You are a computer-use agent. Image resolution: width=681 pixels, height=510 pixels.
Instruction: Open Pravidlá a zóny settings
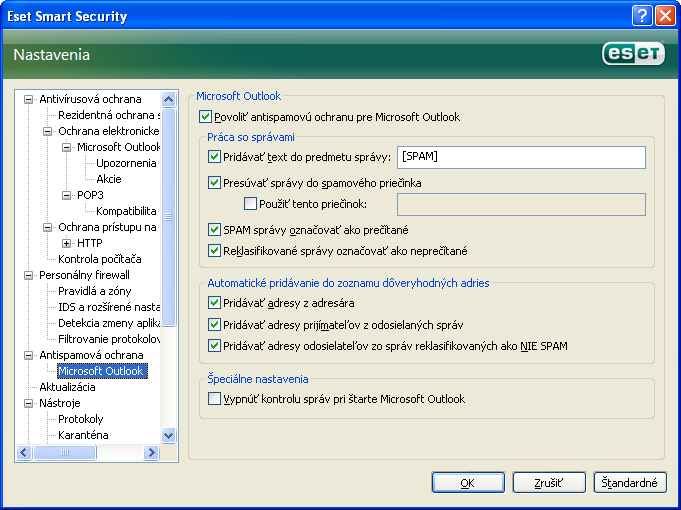coord(95,291)
